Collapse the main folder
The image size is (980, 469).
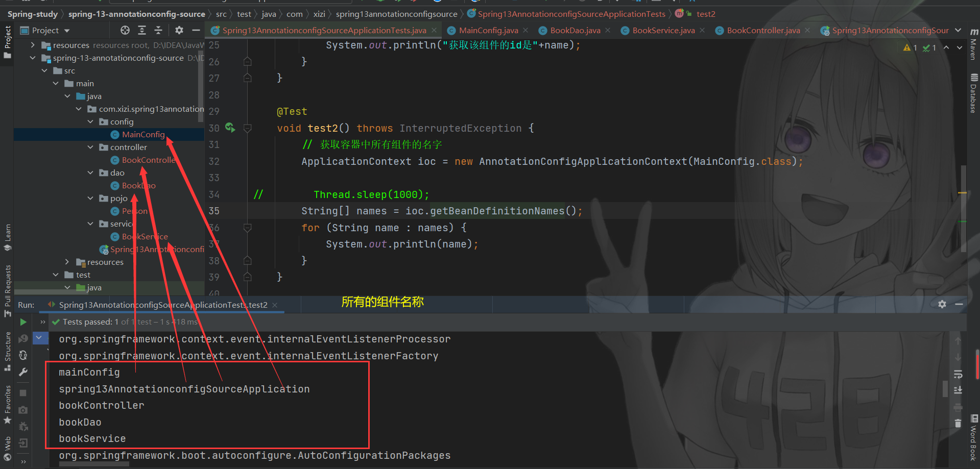[x=56, y=83]
